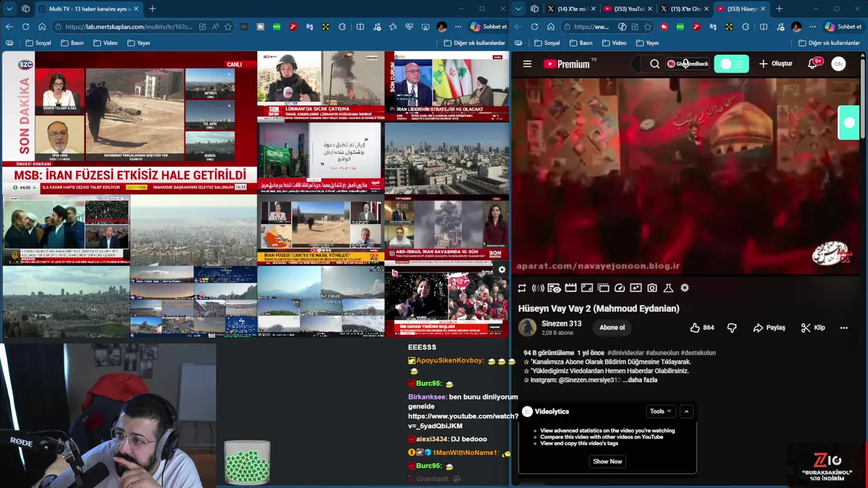The image size is (868, 488).
Task: Open the video filters sparkle icon
Action: 635,288
